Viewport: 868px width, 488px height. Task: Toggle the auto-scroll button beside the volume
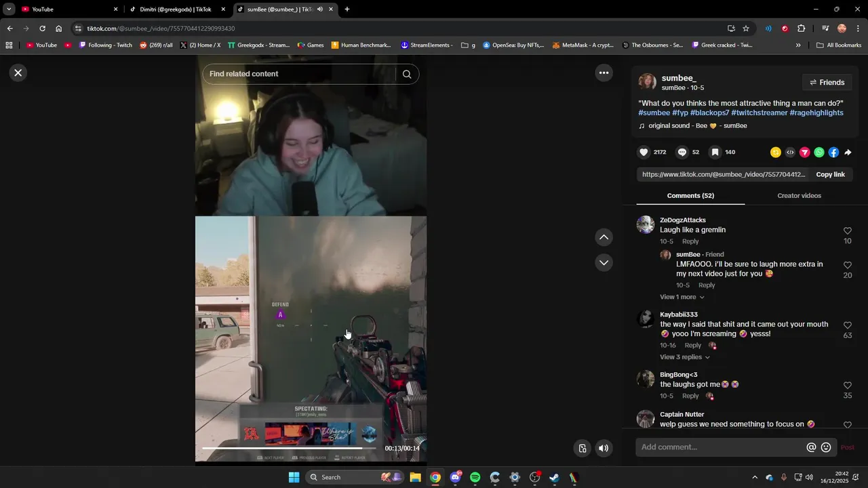tap(583, 448)
